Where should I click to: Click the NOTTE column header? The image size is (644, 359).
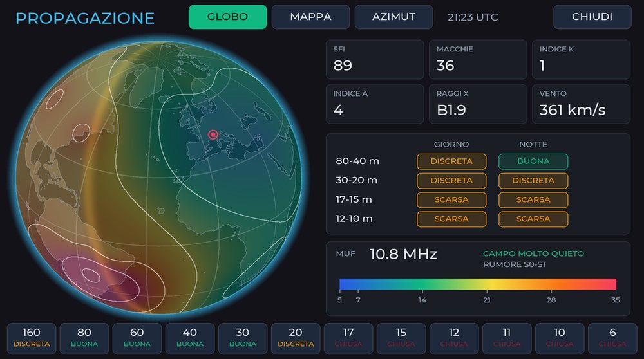tap(533, 144)
